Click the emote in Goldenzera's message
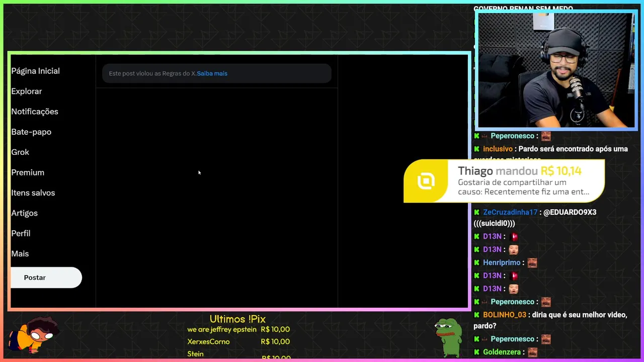Screen dimensions: 644x362 pyautogui.click(x=532, y=352)
